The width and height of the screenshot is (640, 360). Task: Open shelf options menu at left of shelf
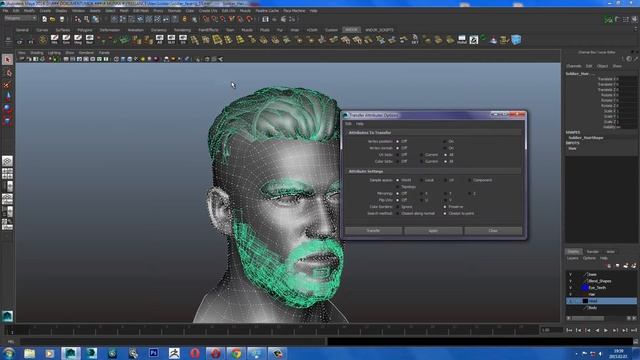8,40
